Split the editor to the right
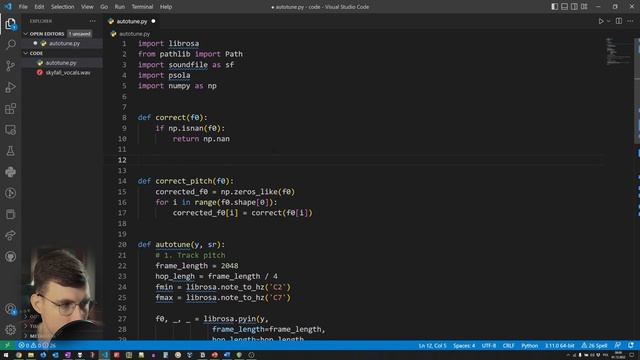 [619, 21]
